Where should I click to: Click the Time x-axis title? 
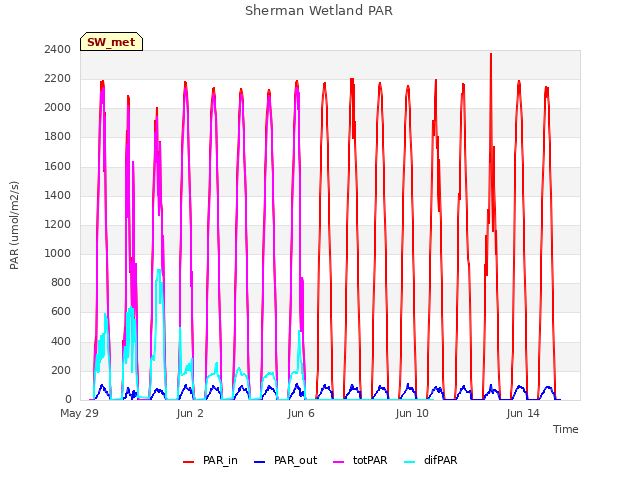(565, 429)
